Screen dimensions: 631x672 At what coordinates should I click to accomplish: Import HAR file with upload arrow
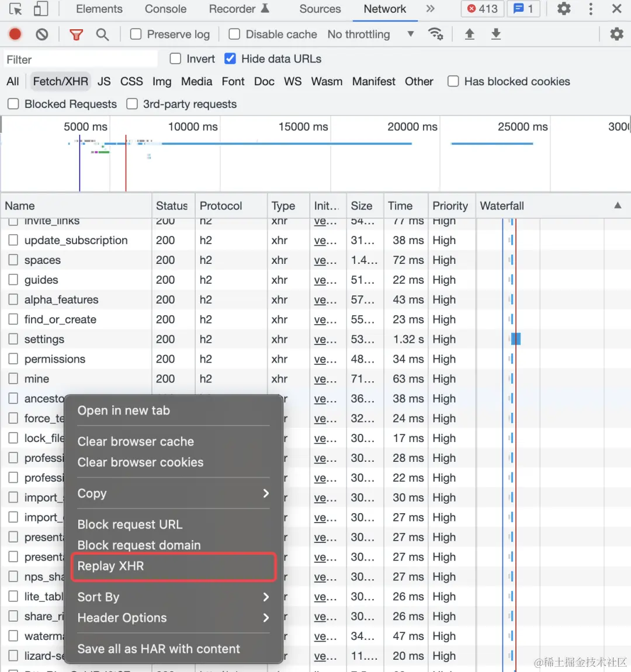pos(470,34)
